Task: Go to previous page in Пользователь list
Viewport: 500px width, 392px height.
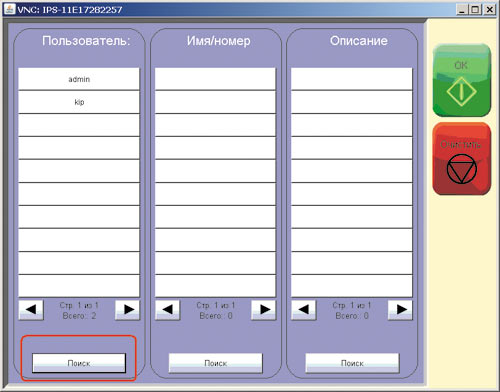Action: [x=31, y=310]
